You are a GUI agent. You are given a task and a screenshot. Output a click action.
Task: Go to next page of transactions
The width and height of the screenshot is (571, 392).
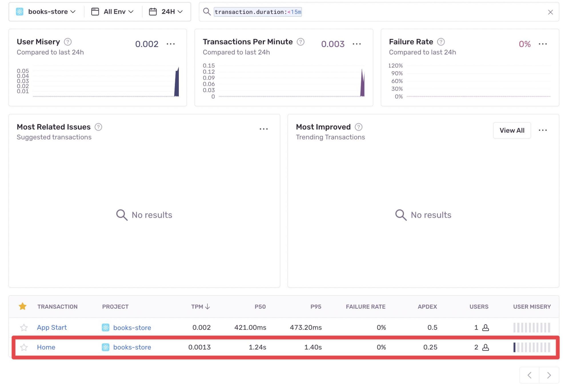tap(549, 375)
